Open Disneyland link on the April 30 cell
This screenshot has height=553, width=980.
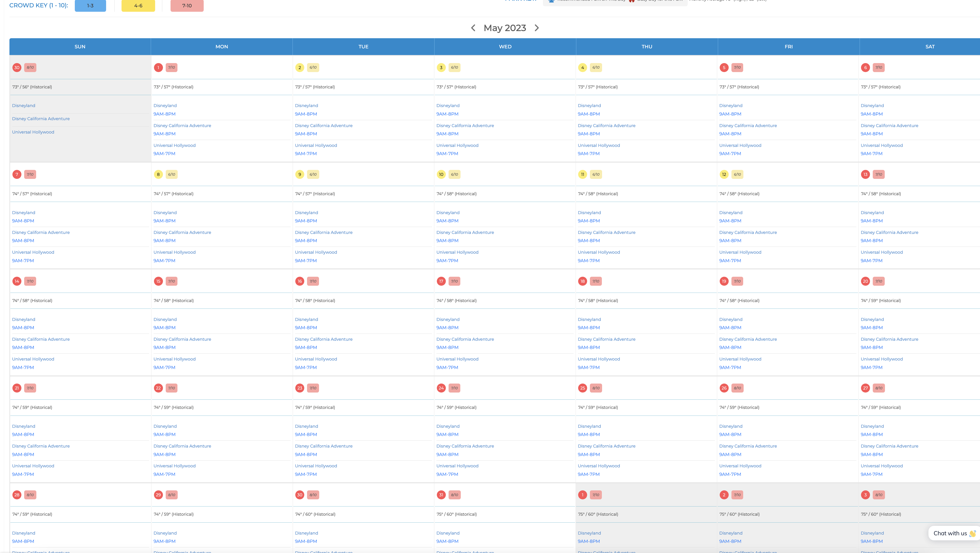point(23,105)
